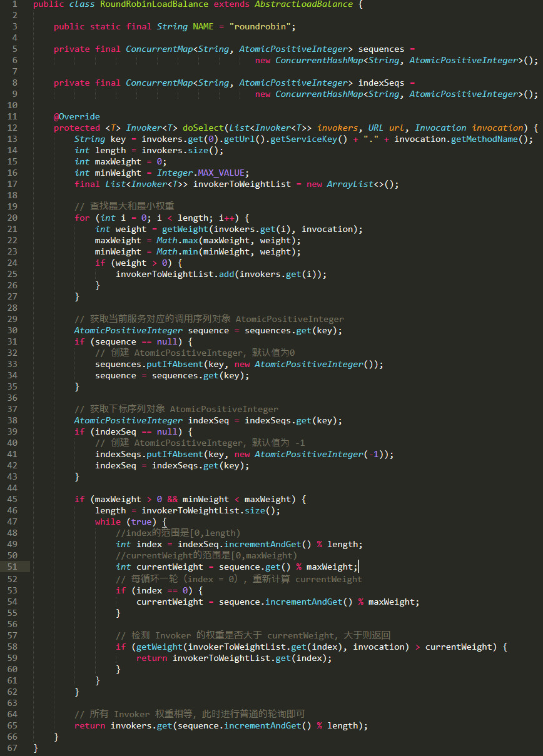
Task: Click getMethodName() call on line 13
Action: pos(490,139)
